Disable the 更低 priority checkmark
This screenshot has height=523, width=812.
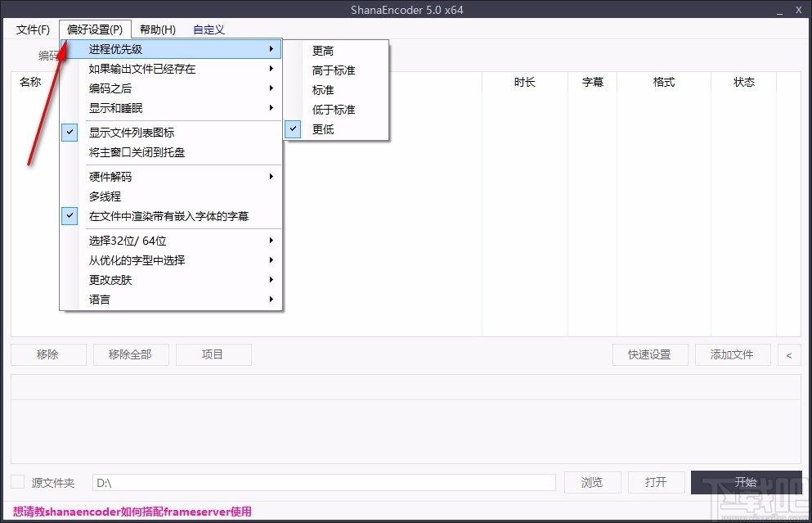click(293, 128)
